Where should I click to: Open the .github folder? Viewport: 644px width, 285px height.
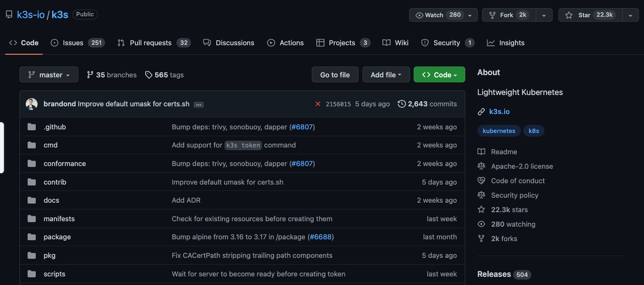55,127
